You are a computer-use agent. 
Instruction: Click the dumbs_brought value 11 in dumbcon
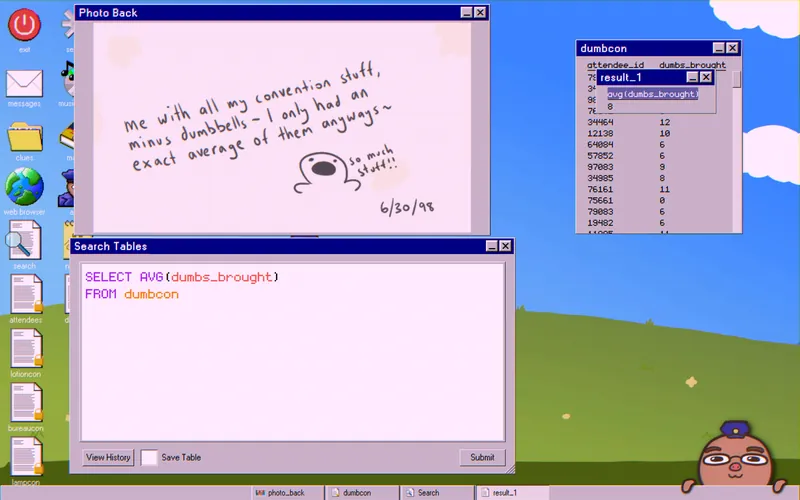(x=664, y=189)
